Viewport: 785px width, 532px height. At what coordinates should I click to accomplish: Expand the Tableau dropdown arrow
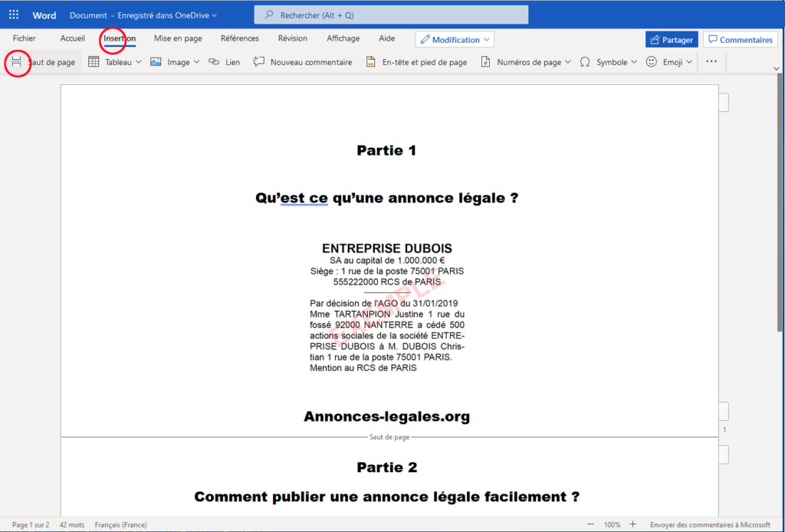(139, 62)
